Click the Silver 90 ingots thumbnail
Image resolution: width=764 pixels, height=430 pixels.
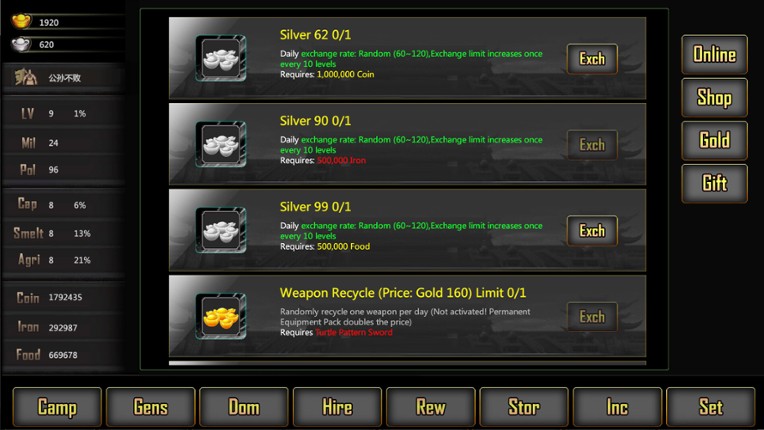221,144
